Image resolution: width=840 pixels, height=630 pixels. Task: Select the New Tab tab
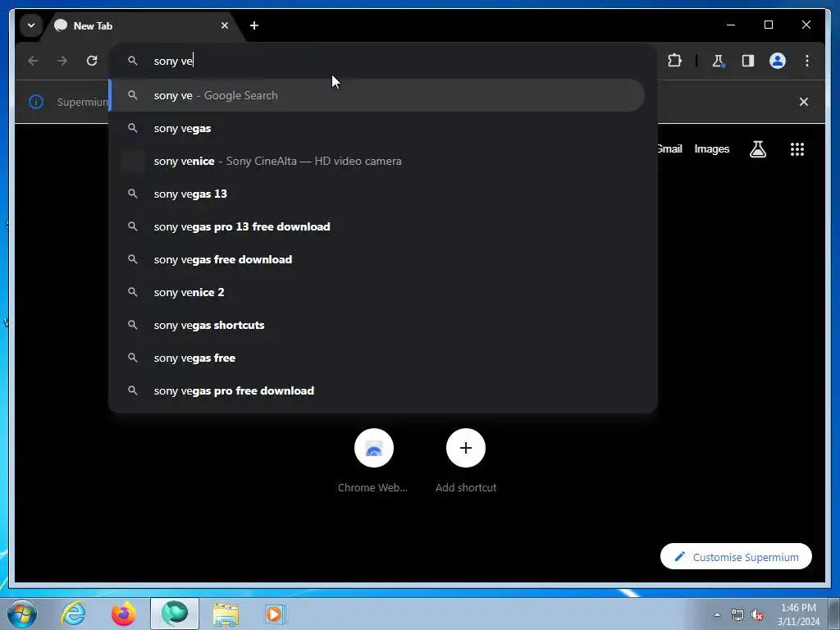pos(142,25)
